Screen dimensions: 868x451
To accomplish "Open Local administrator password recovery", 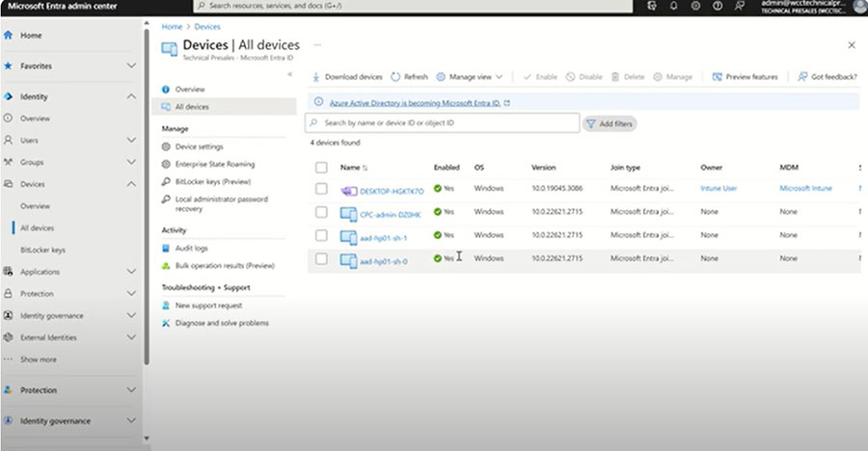I will 222,203.
